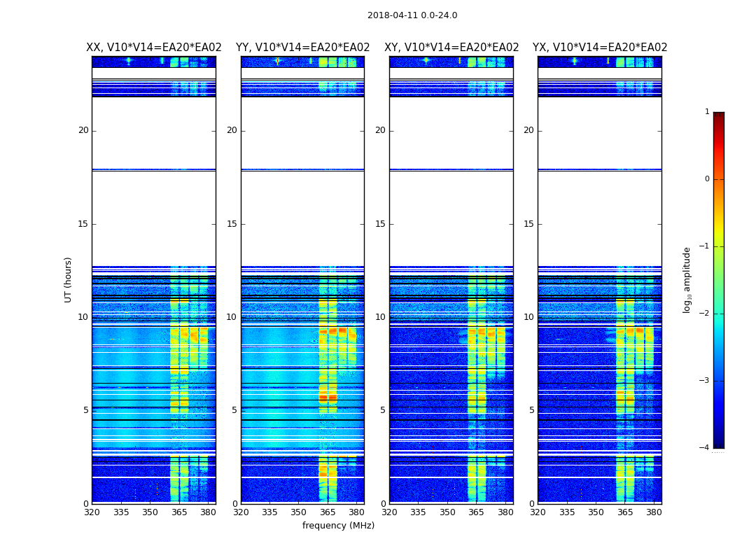Click the YY panel title text
The height and width of the screenshot is (560, 735).
coord(302,48)
